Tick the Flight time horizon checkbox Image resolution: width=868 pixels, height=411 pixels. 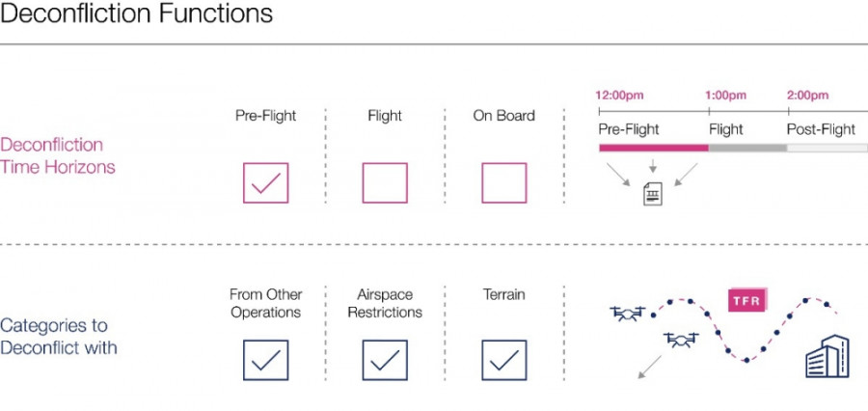[385, 182]
